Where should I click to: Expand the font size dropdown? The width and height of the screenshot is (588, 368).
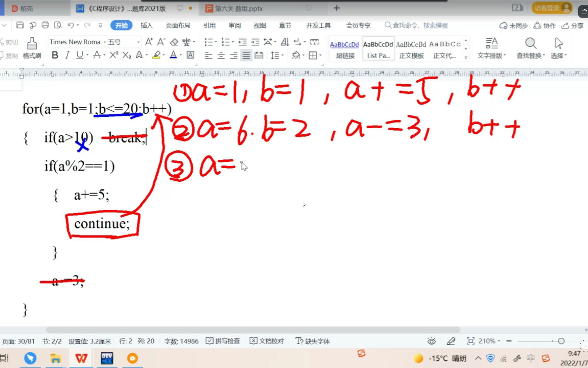(138, 42)
